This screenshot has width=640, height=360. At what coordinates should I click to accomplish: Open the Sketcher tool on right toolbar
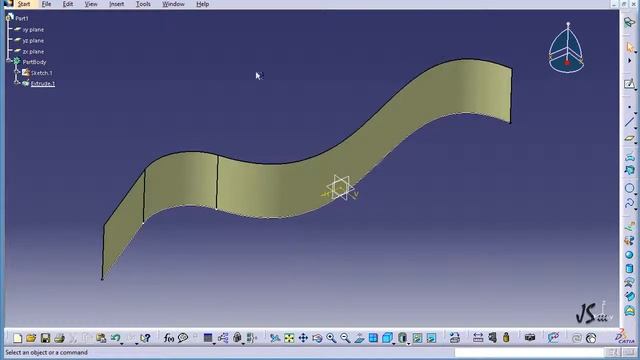pyautogui.click(x=629, y=84)
